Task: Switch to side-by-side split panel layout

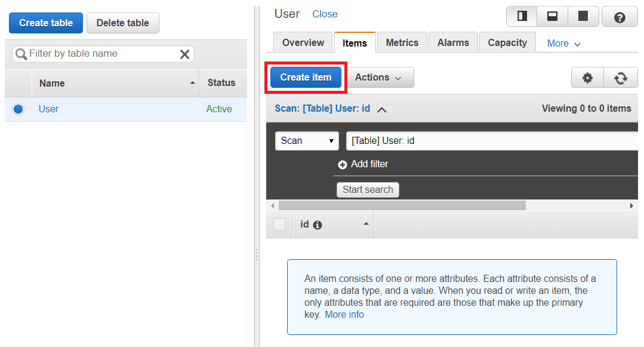Action: pos(522,17)
